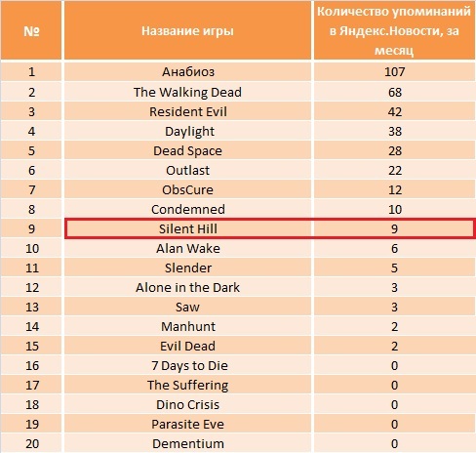Click the 7 Days to Die cell
Viewport: 476px width, 453px height.
coord(187,365)
